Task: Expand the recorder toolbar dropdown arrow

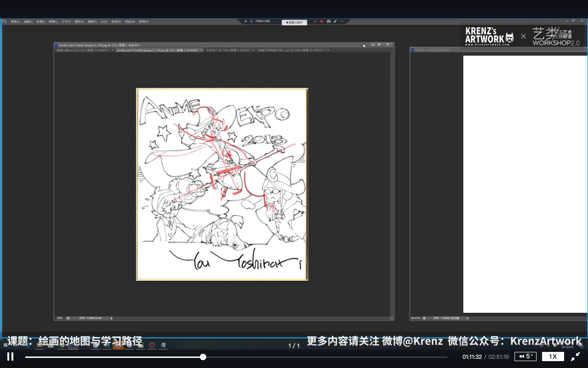Action: pyautogui.click(x=246, y=21)
